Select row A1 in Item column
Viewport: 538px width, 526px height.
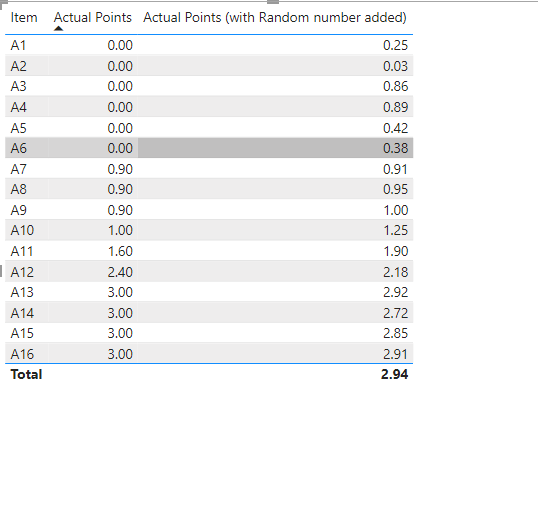click(x=18, y=45)
